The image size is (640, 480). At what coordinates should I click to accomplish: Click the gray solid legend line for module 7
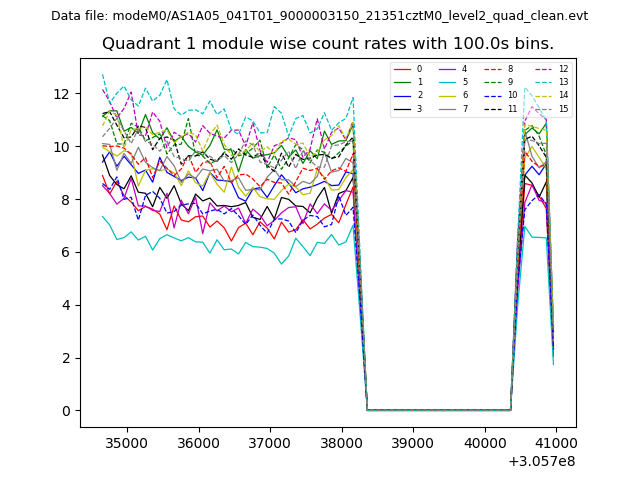pos(448,108)
